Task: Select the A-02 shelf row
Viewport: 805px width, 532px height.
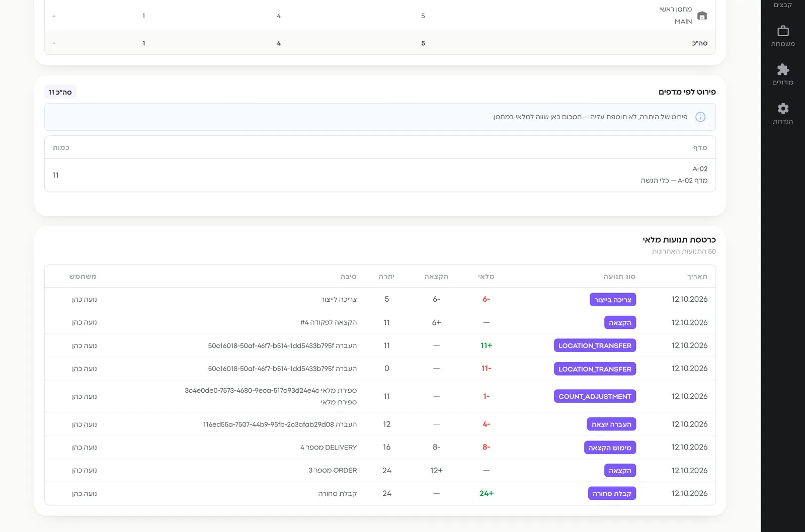Action: [x=380, y=175]
